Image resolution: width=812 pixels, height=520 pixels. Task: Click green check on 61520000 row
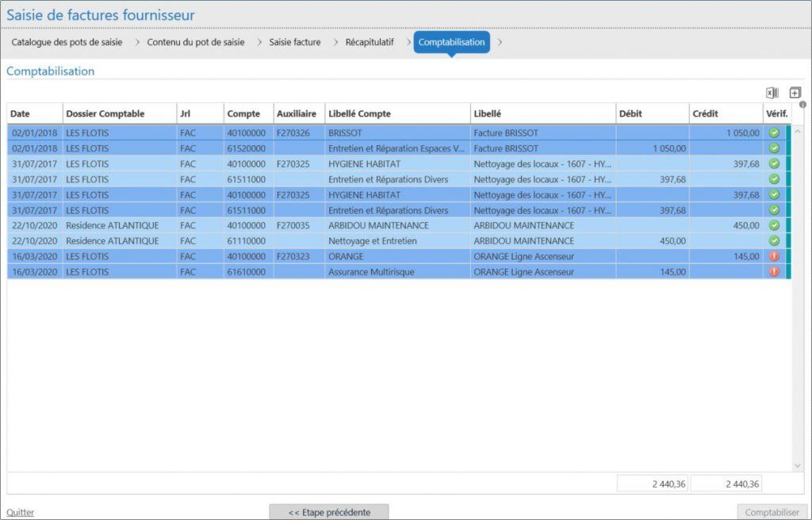click(774, 148)
